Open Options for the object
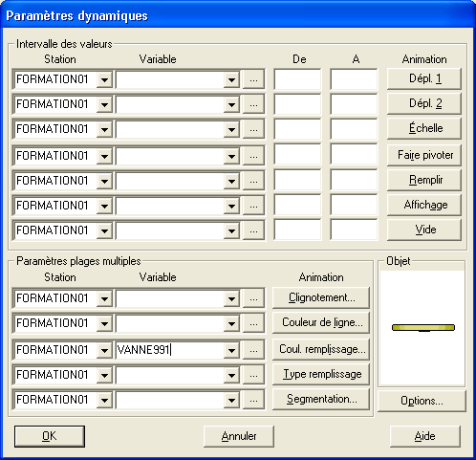This screenshot has width=476, height=460. pos(422,401)
